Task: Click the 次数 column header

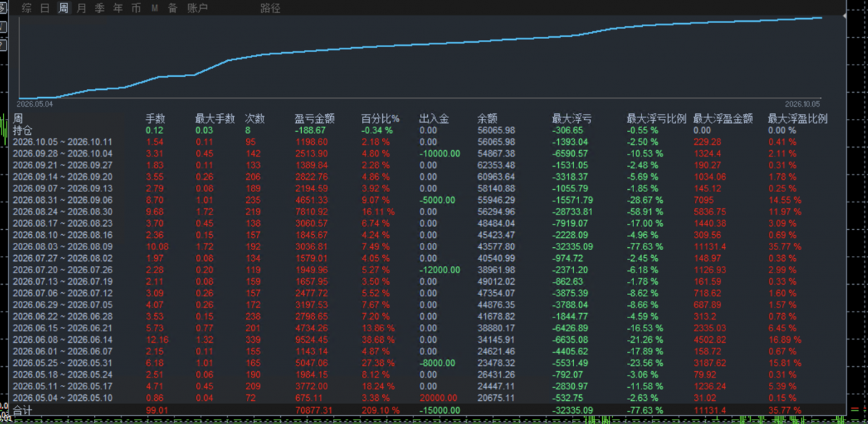Action: (x=255, y=119)
